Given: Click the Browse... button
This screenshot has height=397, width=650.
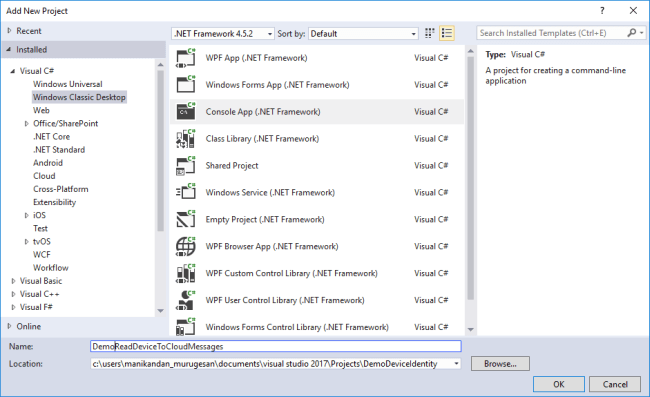Looking at the screenshot, I should (500, 364).
